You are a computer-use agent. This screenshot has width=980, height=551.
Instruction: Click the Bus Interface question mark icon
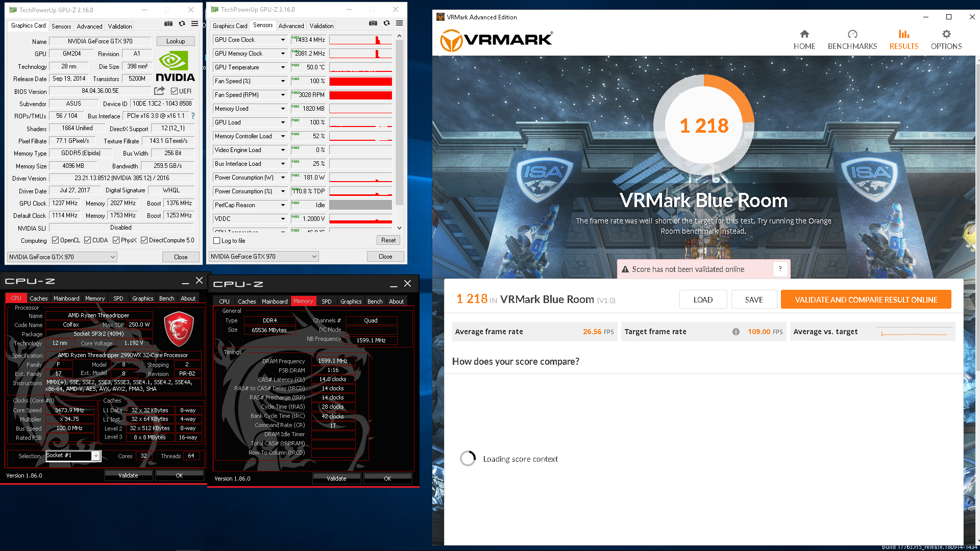(193, 116)
